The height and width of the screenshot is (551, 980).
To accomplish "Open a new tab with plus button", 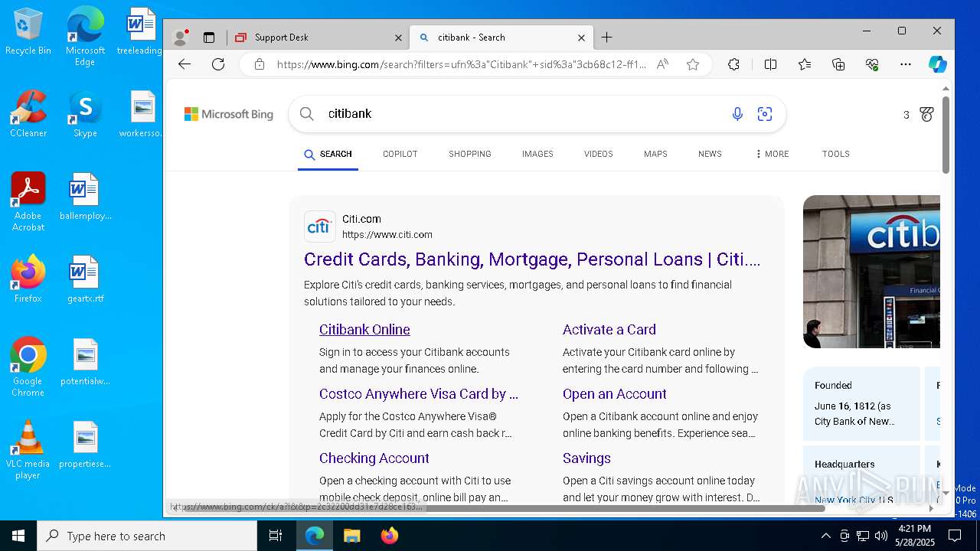I will [x=606, y=37].
